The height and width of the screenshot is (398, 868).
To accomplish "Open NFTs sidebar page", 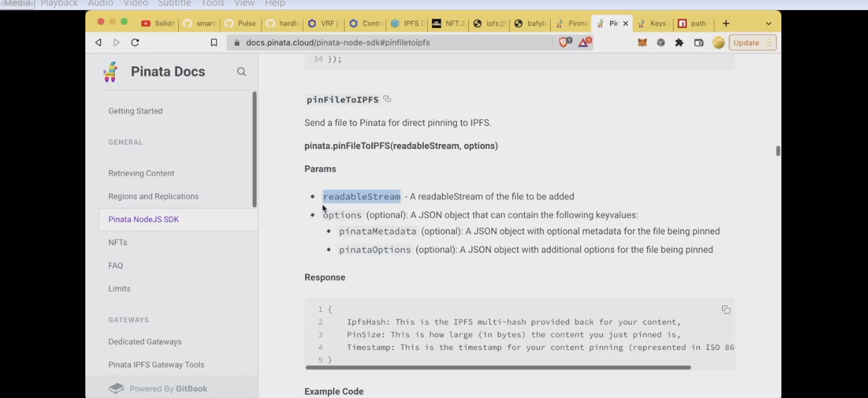I will pos(118,243).
